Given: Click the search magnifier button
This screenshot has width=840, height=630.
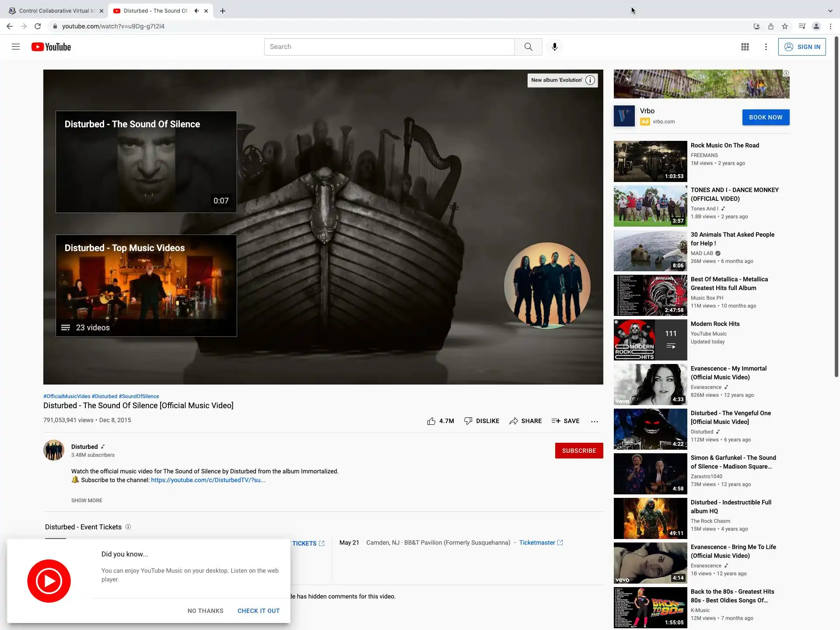Looking at the screenshot, I should 528,47.
